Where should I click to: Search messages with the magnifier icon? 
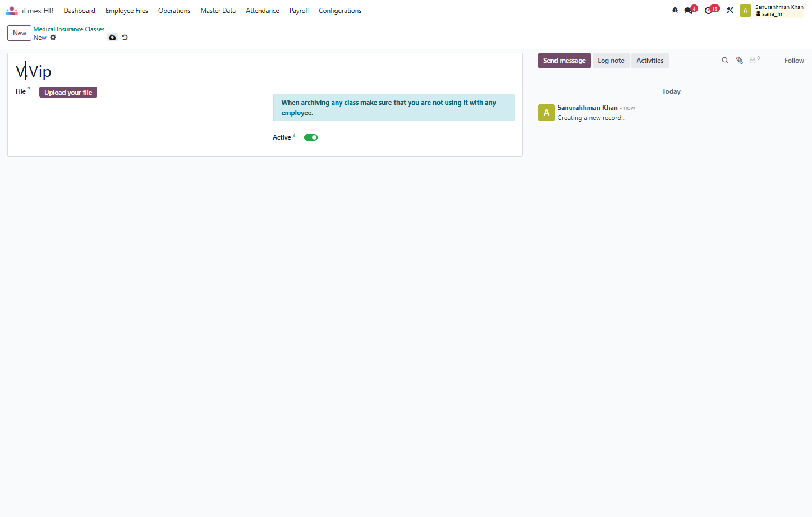tap(725, 61)
